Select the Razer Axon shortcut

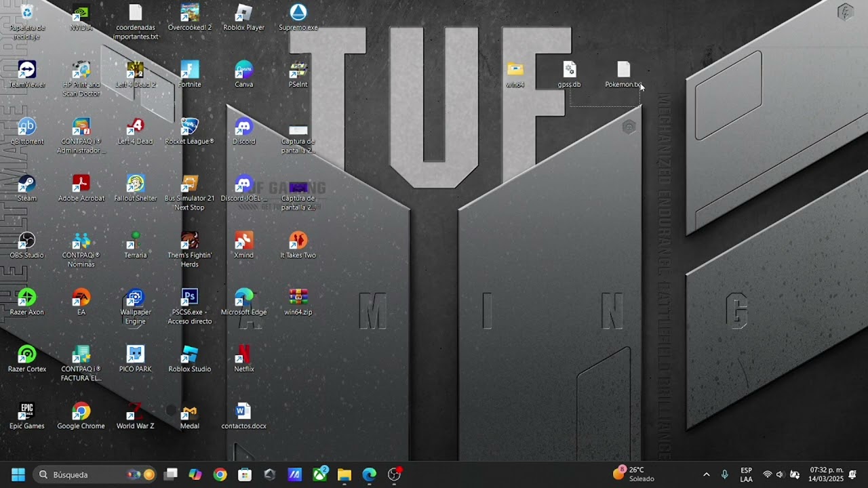(27, 302)
